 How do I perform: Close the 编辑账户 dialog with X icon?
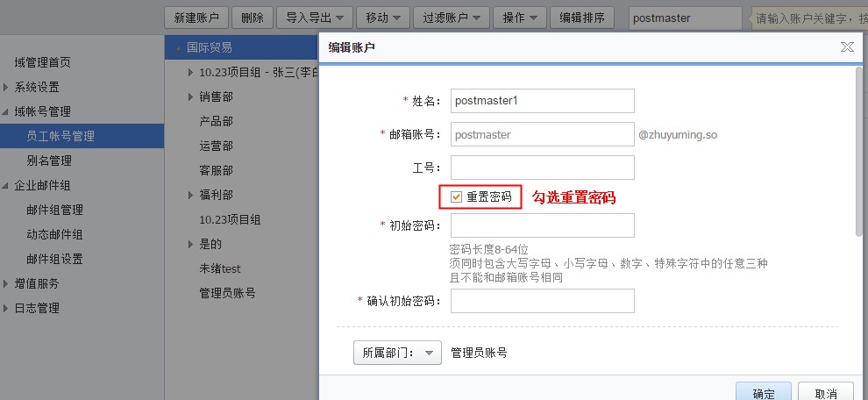pyautogui.click(x=846, y=47)
